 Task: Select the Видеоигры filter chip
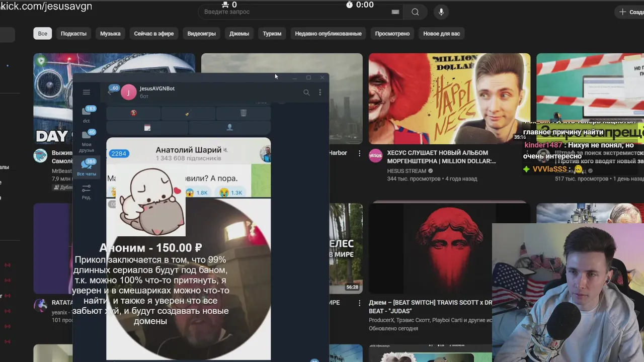[x=202, y=34]
